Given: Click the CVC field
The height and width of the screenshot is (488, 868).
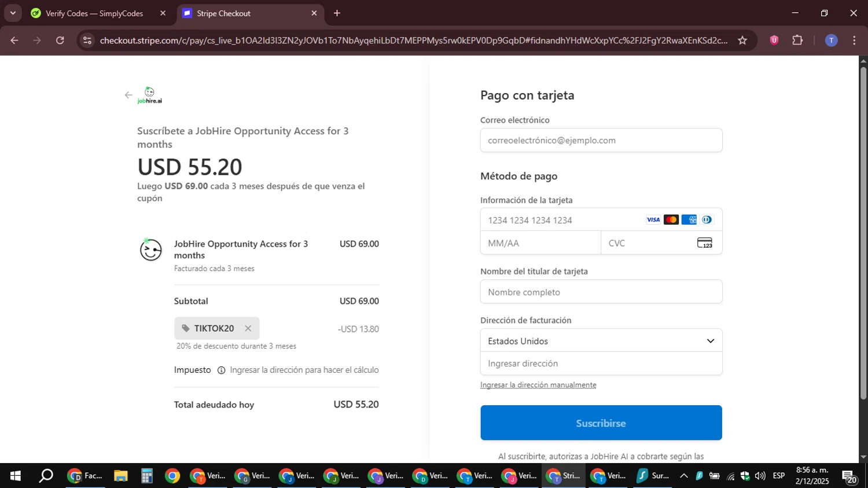Looking at the screenshot, I should (x=661, y=243).
